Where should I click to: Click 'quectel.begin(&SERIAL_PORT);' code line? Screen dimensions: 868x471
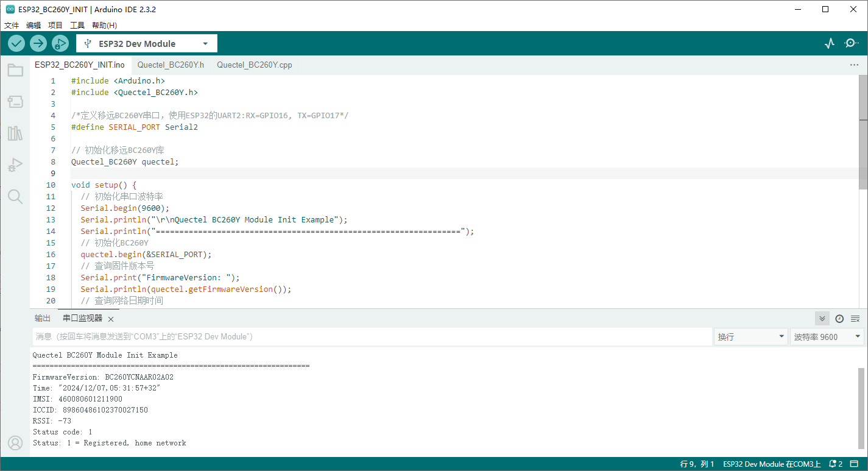146,254
